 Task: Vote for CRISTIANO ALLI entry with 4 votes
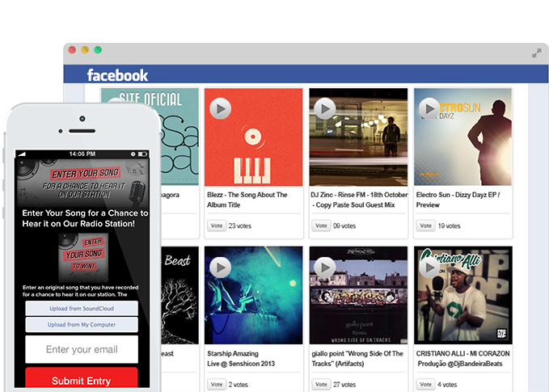[426, 384]
